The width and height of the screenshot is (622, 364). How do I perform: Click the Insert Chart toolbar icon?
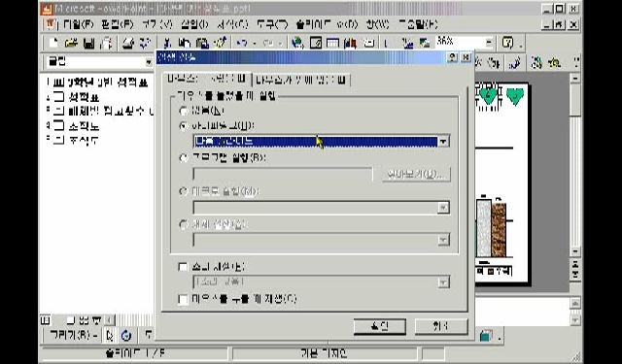coord(350,43)
